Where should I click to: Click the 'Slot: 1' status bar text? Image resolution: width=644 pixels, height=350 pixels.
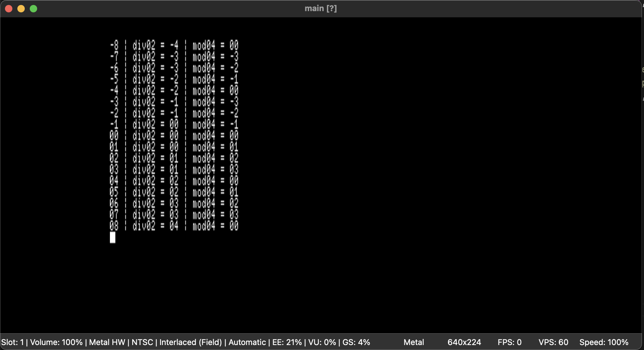pyautogui.click(x=12, y=342)
